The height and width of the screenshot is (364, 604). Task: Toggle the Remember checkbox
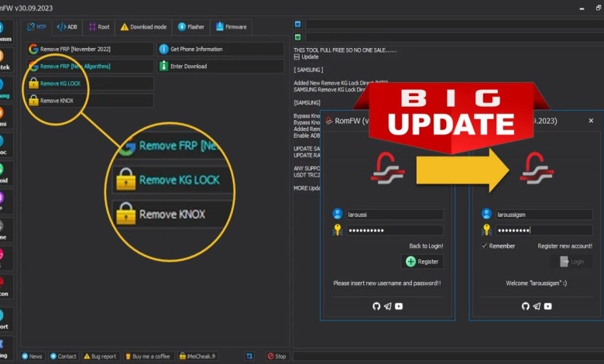pos(485,246)
